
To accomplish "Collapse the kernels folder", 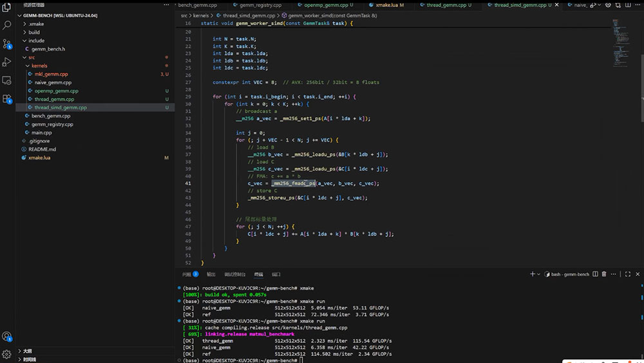I will (39, 66).
